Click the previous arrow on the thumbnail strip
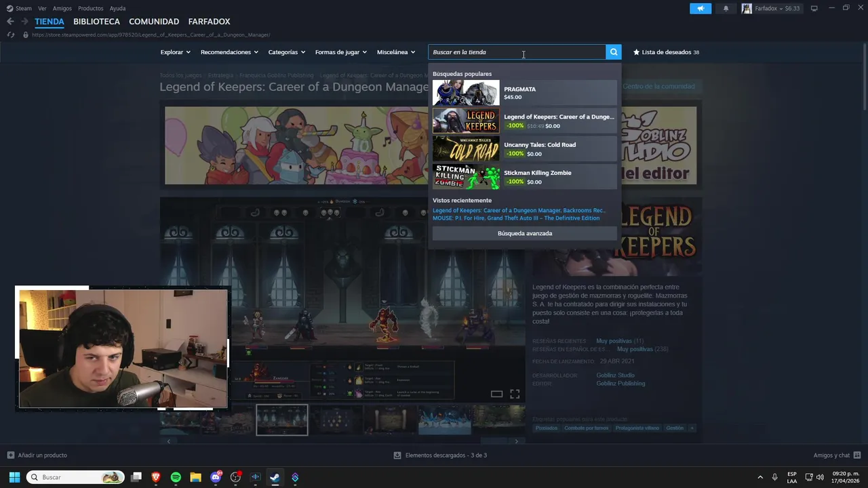Image resolution: width=868 pixels, height=488 pixels. coord(168,441)
